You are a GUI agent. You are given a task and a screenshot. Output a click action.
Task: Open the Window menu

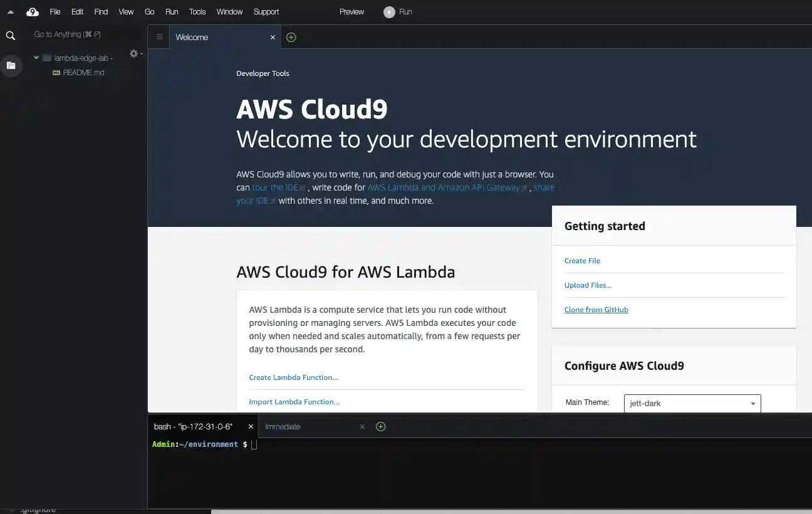(x=229, y=12)
